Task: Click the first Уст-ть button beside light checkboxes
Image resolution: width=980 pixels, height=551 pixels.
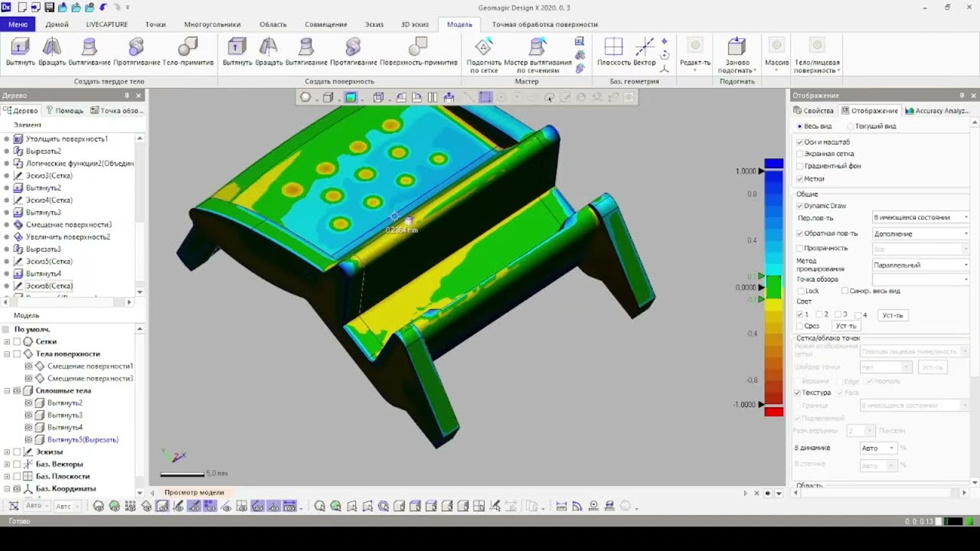Action: coord(893,315)
